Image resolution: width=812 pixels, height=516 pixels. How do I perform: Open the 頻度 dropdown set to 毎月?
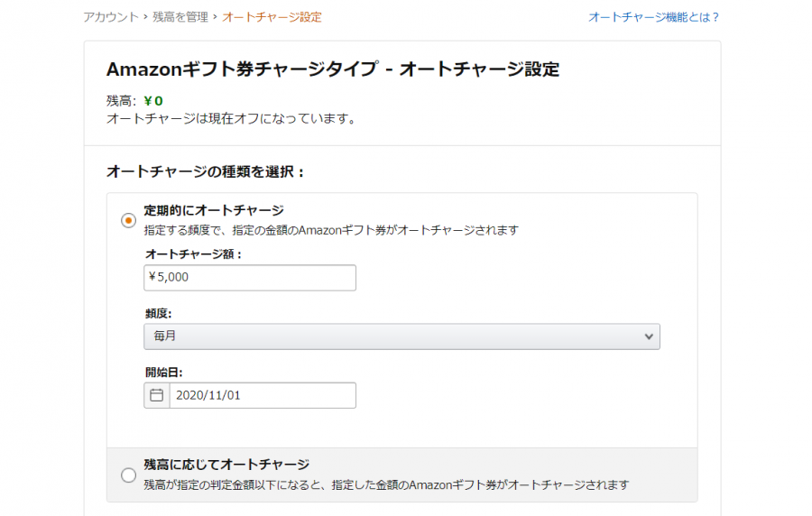click(x=401, y=336)
